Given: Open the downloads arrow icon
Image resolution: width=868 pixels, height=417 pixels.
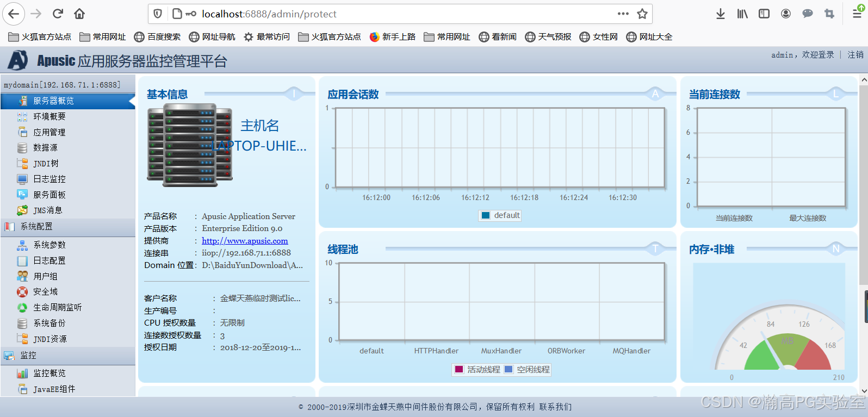Looking at the screenshot, I should pyautogui.click(x=721, y=14).
